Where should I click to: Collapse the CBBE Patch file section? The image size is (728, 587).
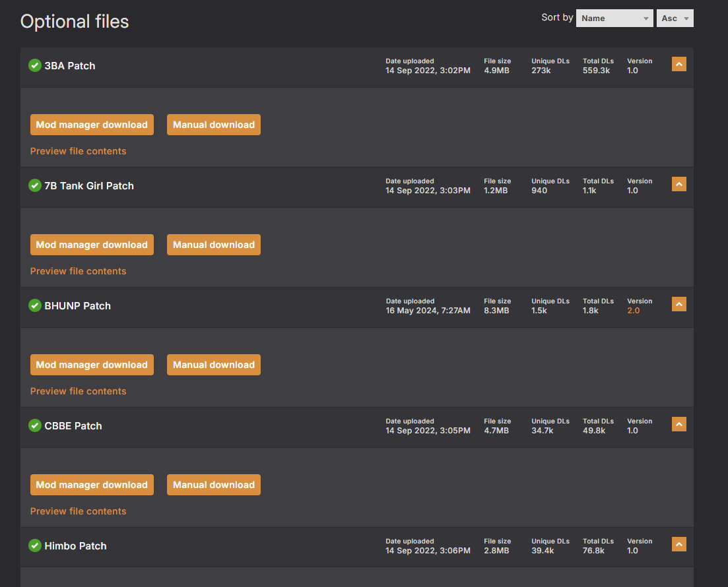(x=678, y=424)
